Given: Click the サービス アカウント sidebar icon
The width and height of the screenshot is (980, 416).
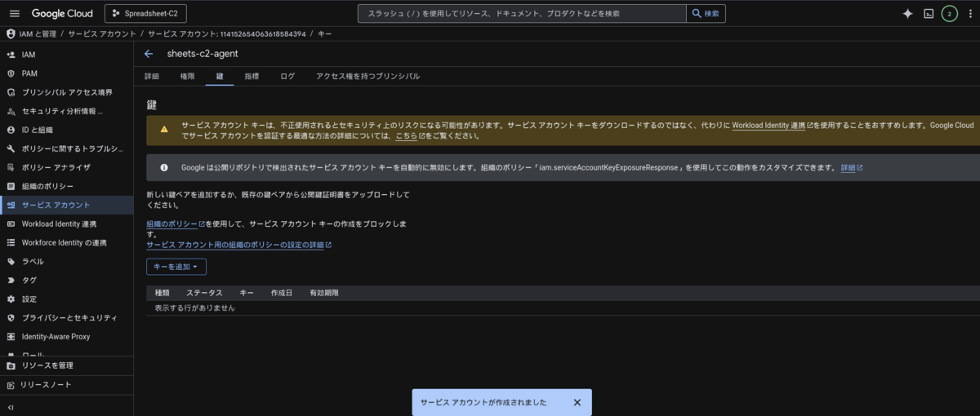Looking at the screenshot, I should (x=11, y=205).
